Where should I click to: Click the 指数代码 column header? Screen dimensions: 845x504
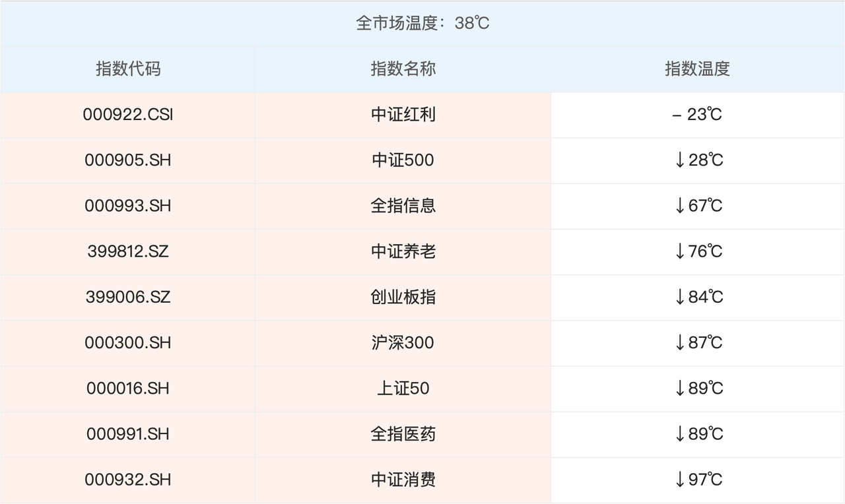128,69
